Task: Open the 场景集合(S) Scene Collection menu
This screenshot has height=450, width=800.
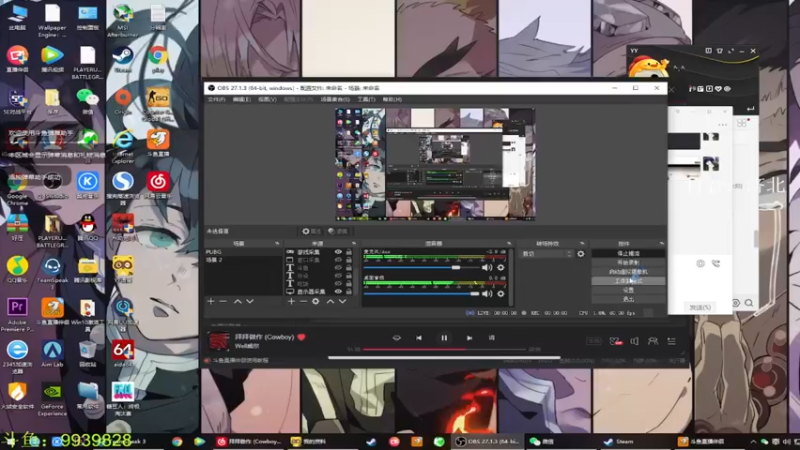Action: 335,99
